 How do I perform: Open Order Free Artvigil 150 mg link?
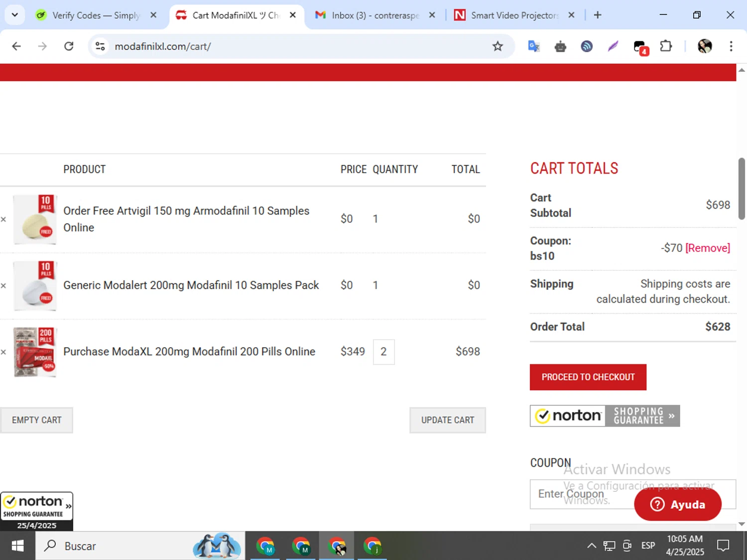186,219
